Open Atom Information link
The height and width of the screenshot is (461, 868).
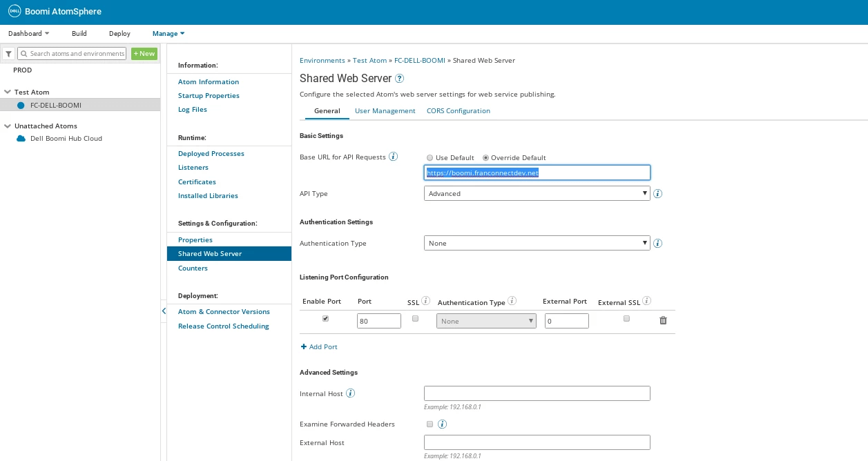(x=209, y=81)
